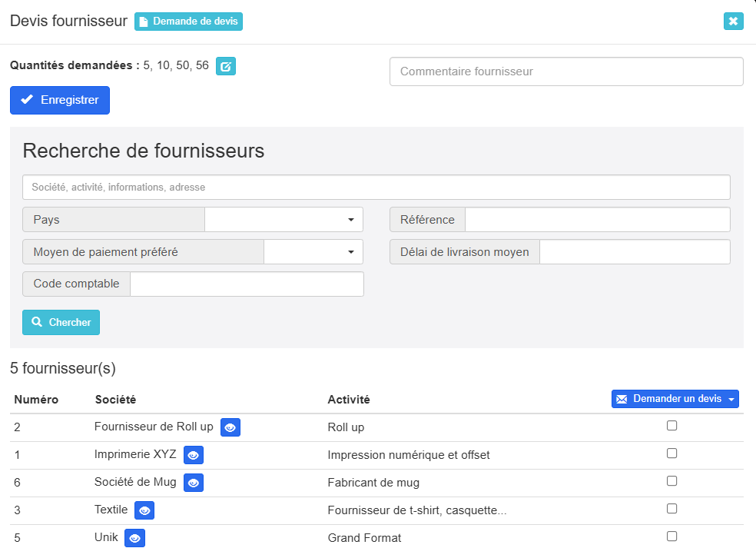Enable the Unik supplier checkbox
The image size is (756, 558).
coord(671,536)
